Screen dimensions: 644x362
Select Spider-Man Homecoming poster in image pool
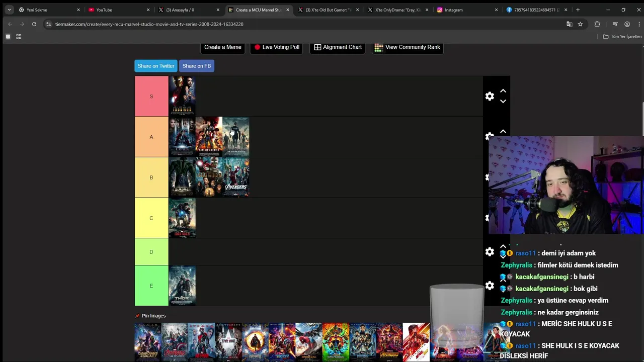click(x=308, y=342)
